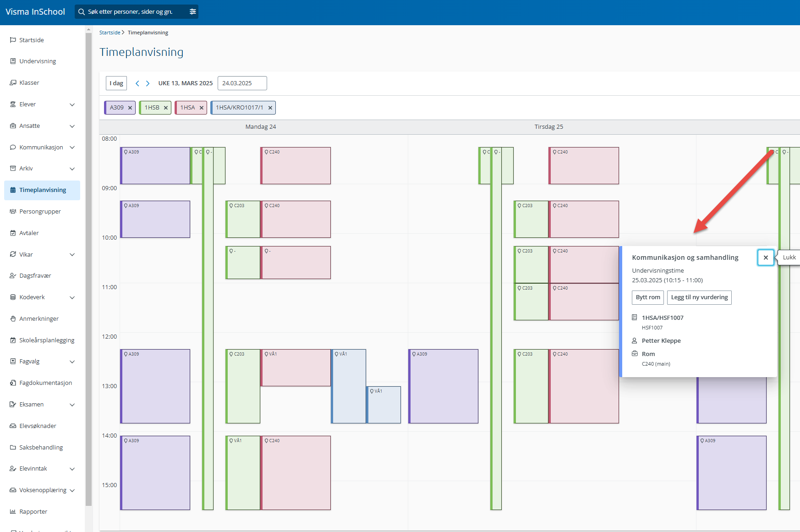This screenshot has width=800, height=532.
Task: Open search filter settings icon
Action: pyautogui.click(x=193, y=11)
